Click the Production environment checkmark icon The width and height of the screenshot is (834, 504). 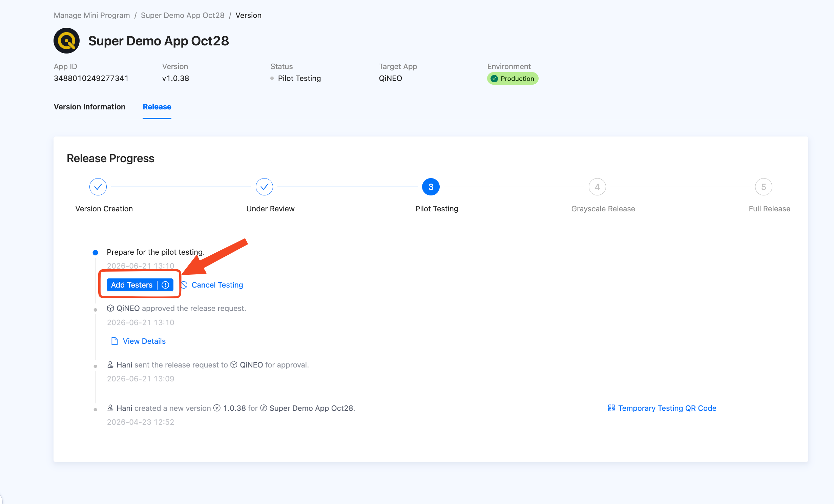click(x=494, y=79)
